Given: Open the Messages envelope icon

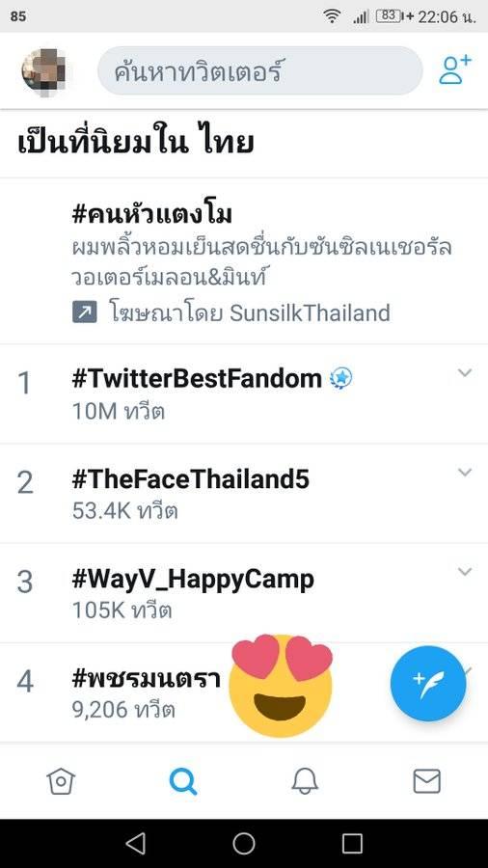Looking at the screenshot, I should (426, 781).
